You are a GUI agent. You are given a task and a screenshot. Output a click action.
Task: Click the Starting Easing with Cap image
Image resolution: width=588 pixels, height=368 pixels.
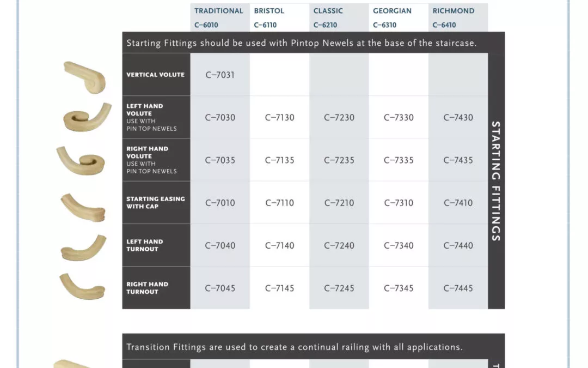coord(83,207)
